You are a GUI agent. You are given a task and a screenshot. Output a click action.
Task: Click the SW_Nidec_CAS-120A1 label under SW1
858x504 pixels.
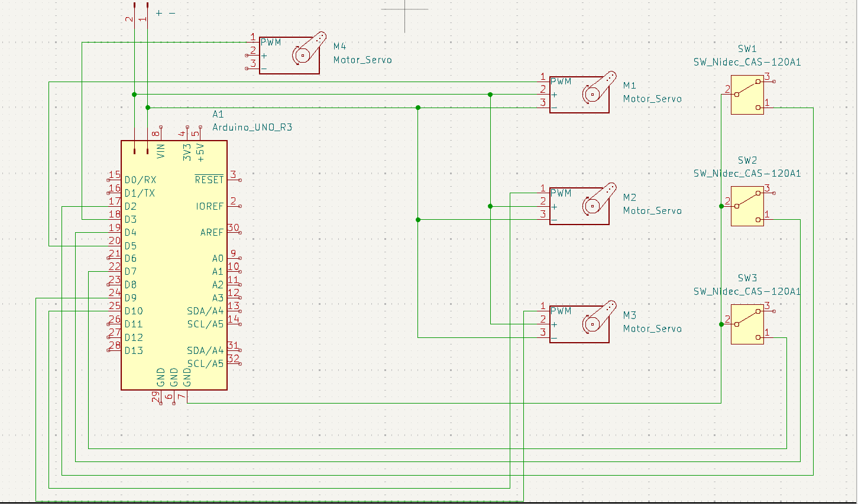coord(747,62)
